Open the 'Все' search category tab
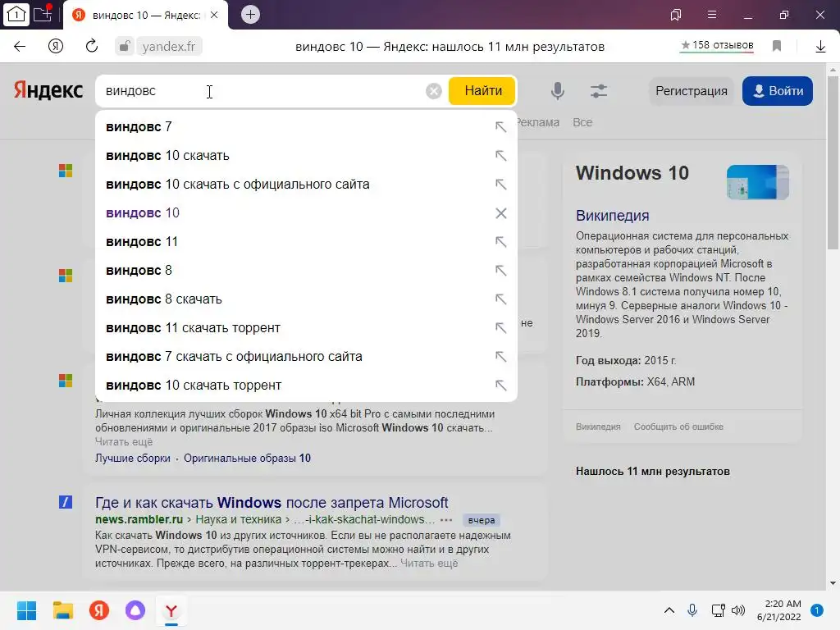This screenshot has height=630, width=840. 582,122
